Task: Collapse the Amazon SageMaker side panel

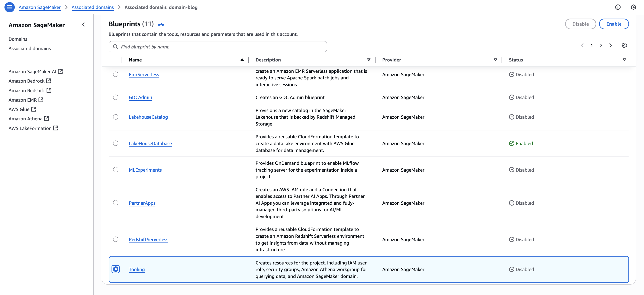Action: 83,25
